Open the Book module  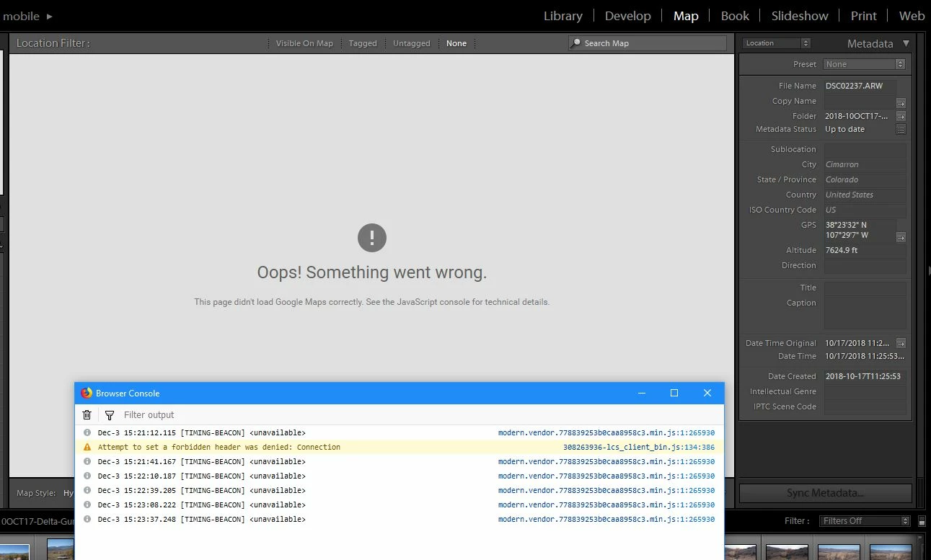(735, 16)
